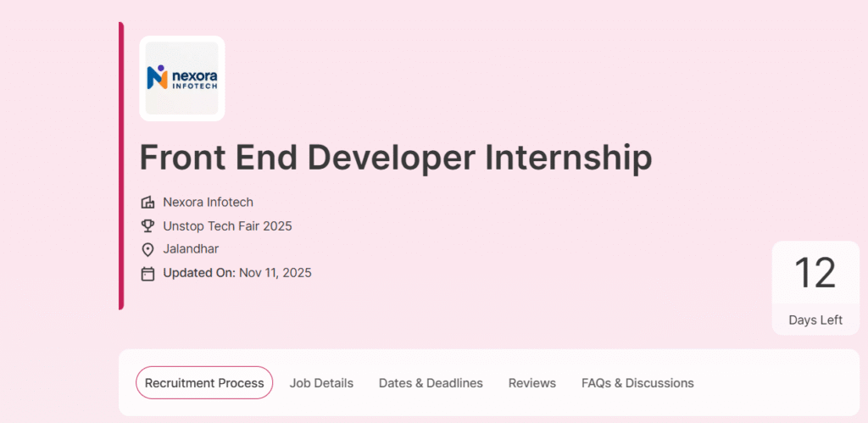This screenshot has height=423, width=868.
Task: Click the pink vertical accent bar
Action: pos(121,165)
